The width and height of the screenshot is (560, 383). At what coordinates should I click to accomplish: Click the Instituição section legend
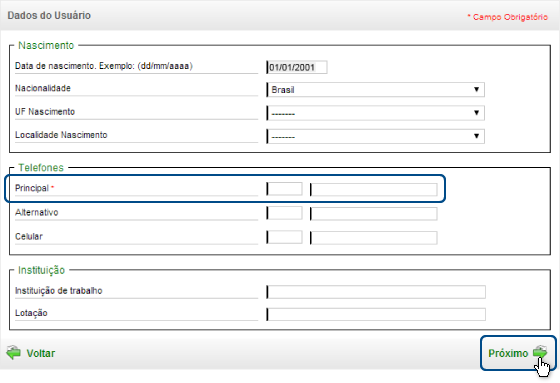pos(41,270)
